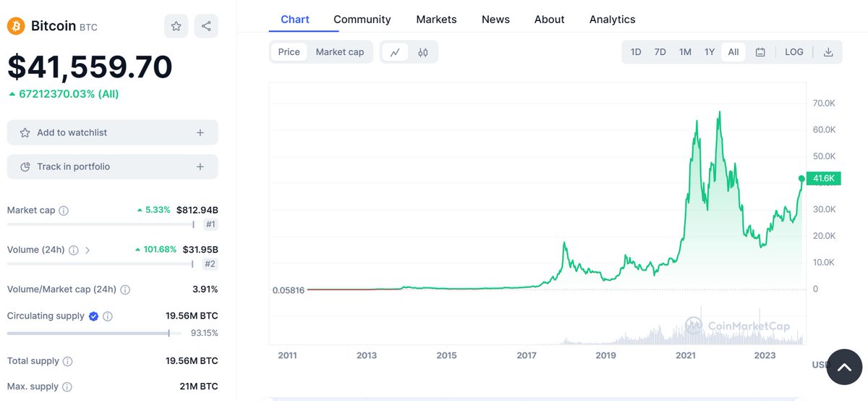Click the #2 volume rank badge
The image size is (868, 401).
tap(210, 264)
